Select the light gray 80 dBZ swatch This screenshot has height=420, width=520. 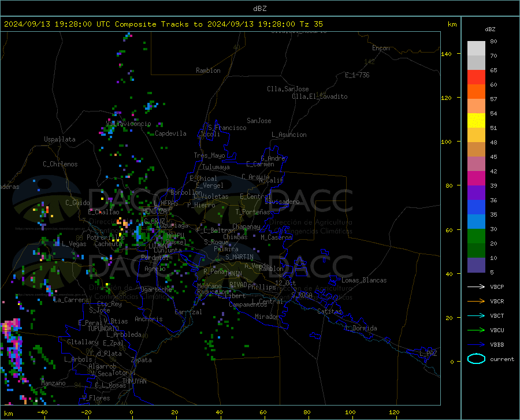tap(476, 49)
